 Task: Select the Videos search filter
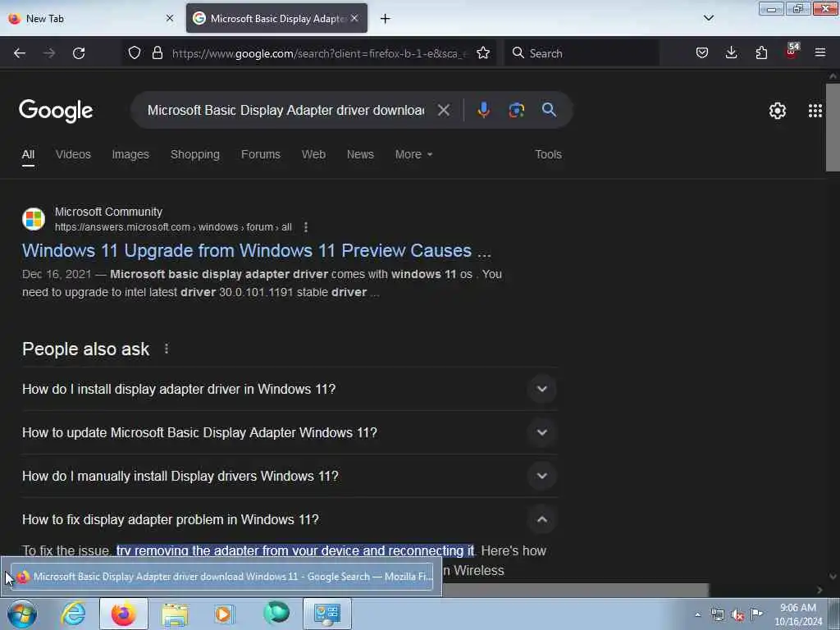tap(73, 154)
